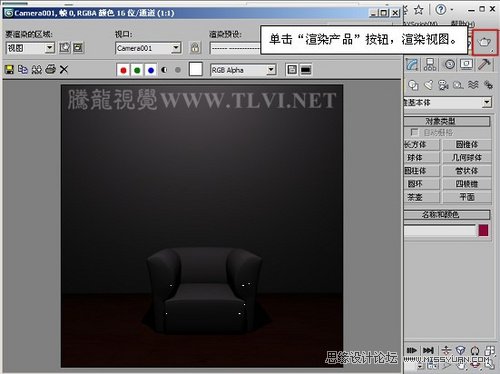The image size is (500, 374).
Task: Toggle the red channel display
Action: [x=123, y=70]
